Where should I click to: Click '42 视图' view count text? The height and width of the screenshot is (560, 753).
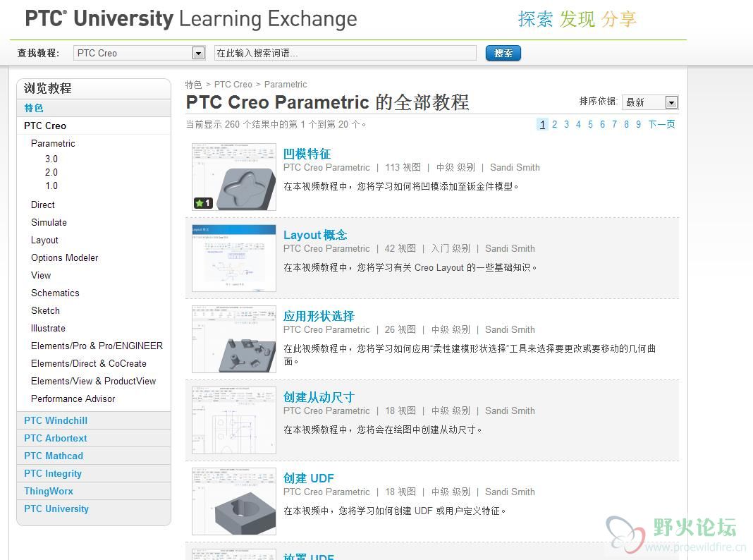tap(400, 249)
